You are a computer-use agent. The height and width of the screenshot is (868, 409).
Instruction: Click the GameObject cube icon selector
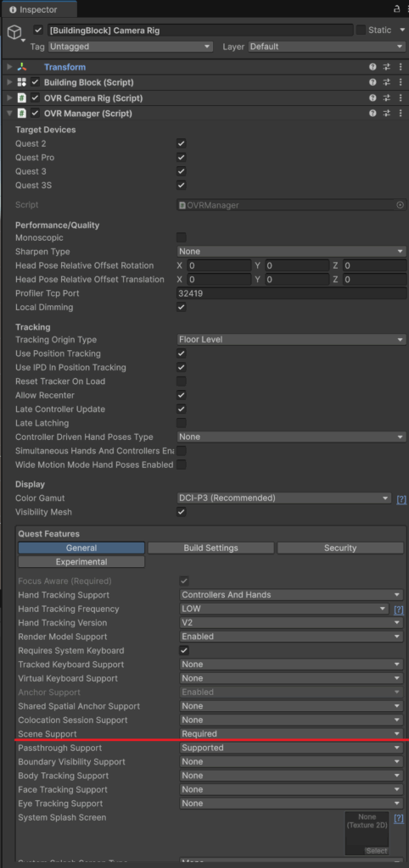[x=14, y=33]
